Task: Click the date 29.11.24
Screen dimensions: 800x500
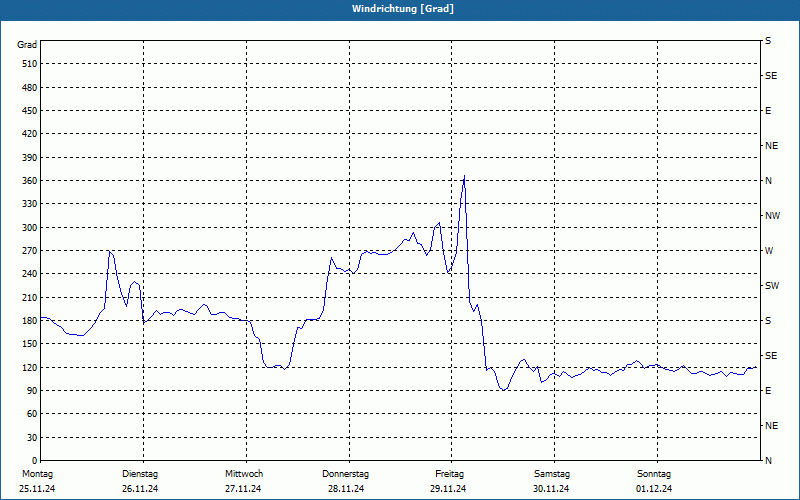Action: tap(448, 489)
